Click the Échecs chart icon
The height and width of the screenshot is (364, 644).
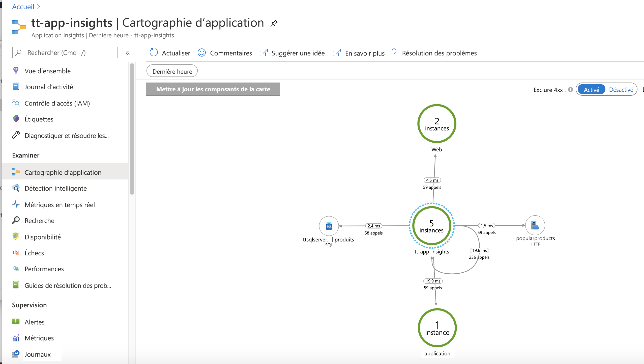pos(16,252)
